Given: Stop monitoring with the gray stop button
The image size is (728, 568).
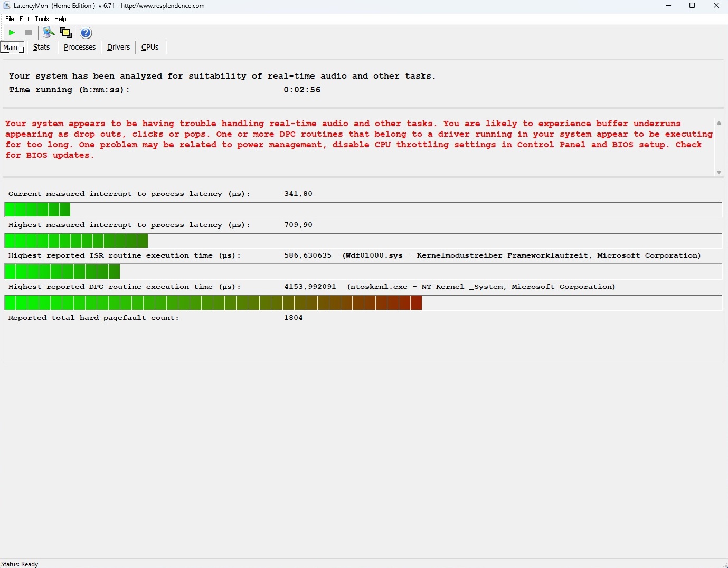Looking at the screenshot, I should coord(29,33).
